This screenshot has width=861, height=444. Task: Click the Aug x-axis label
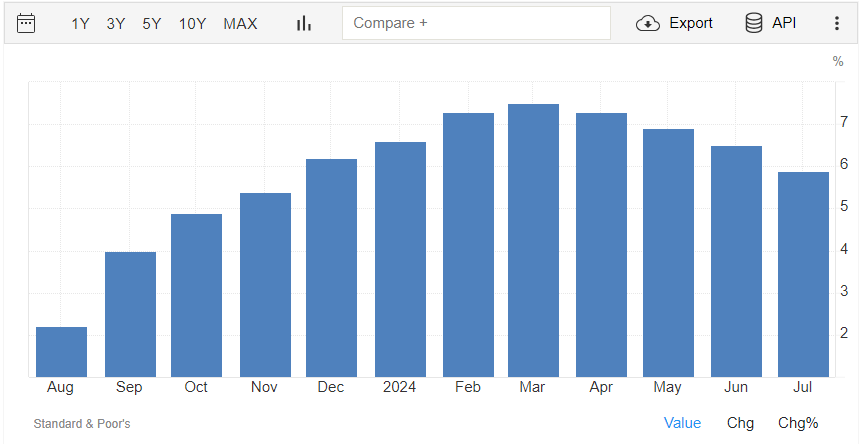click(x=60, y=387)
